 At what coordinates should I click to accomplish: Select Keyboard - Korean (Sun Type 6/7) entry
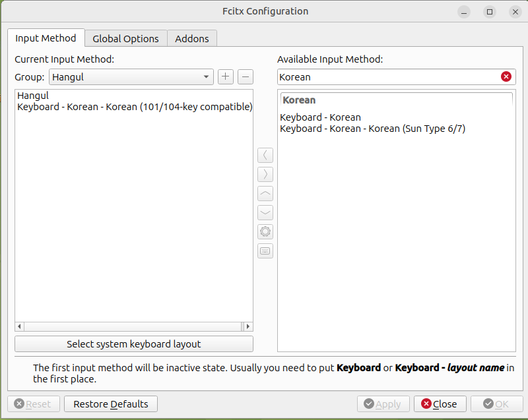pos(397,129)
